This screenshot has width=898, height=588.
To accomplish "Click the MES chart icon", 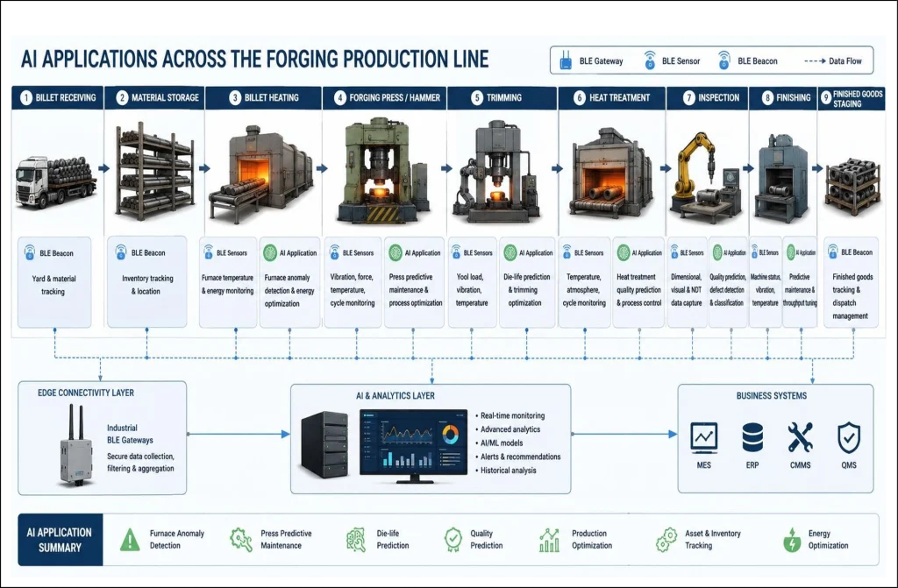I will tap(704, 438).
